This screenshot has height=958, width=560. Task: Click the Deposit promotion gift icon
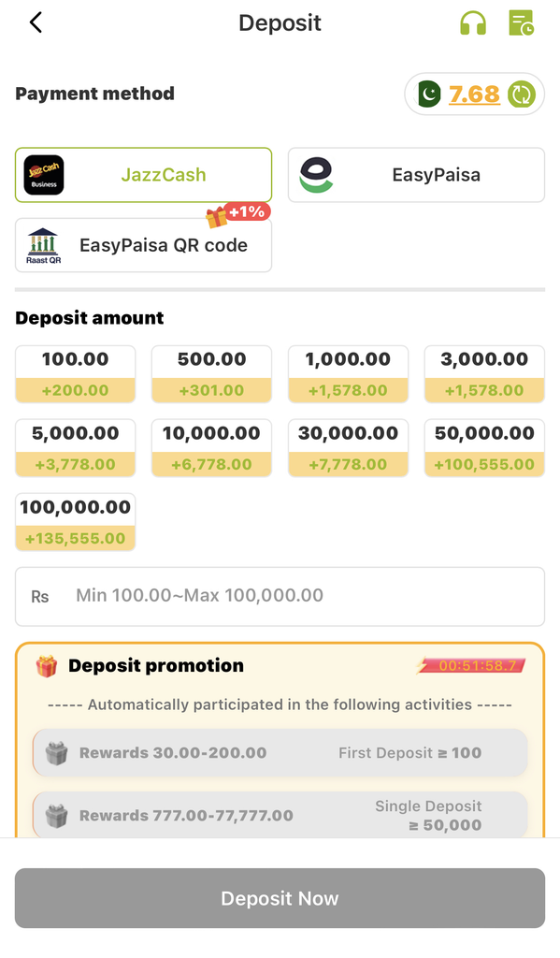pyautogui.click(x=47, y=666)
